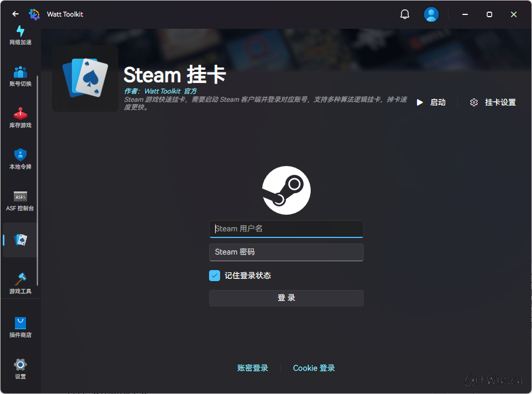Click the Watt Toolkit logo icon

pos(34,14)
